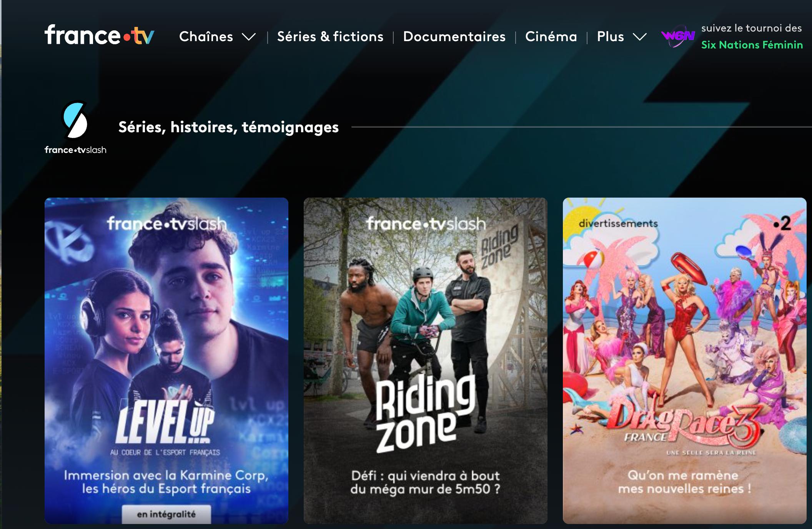Expand the Chaînes dropdown chevron

[249, 37]
